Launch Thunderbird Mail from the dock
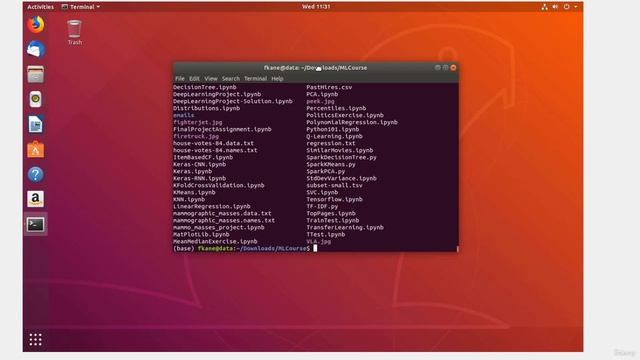 pyautogui.click(x=36, y=49)
